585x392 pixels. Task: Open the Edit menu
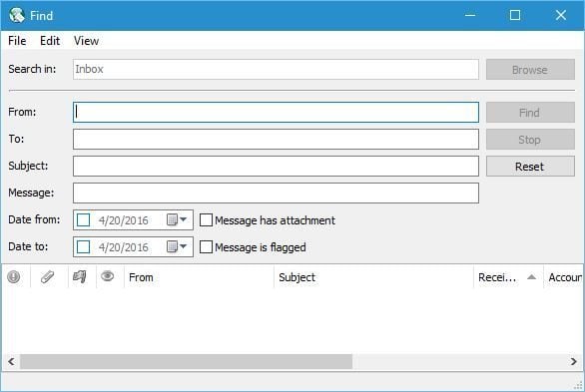[50, 41]
